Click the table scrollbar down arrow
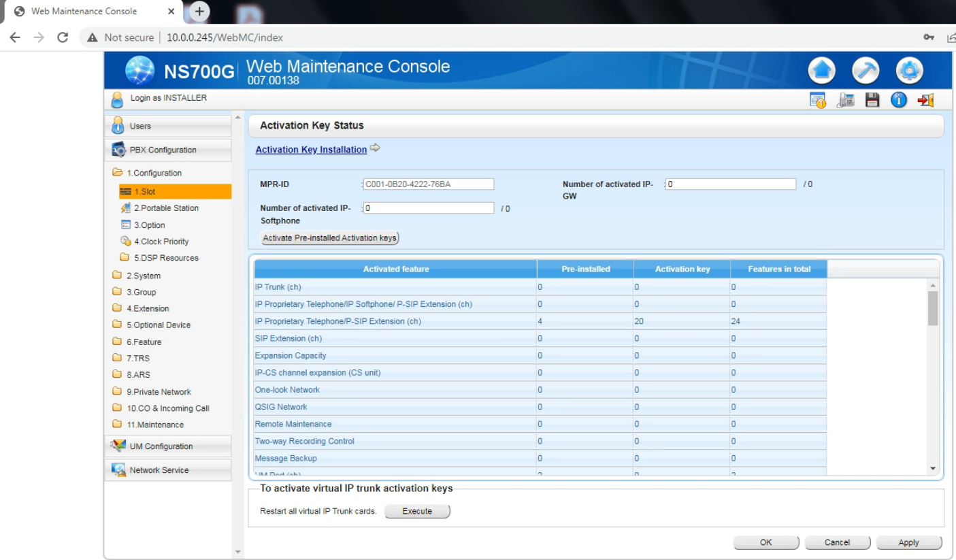The width and height of the screenshot is (956, 560). 933,469
